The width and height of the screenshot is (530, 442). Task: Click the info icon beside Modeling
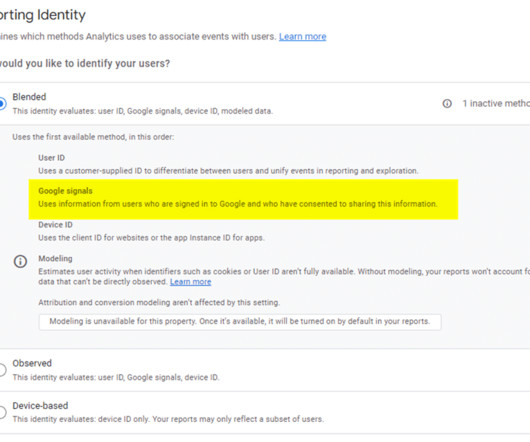[x=20, y=262]
